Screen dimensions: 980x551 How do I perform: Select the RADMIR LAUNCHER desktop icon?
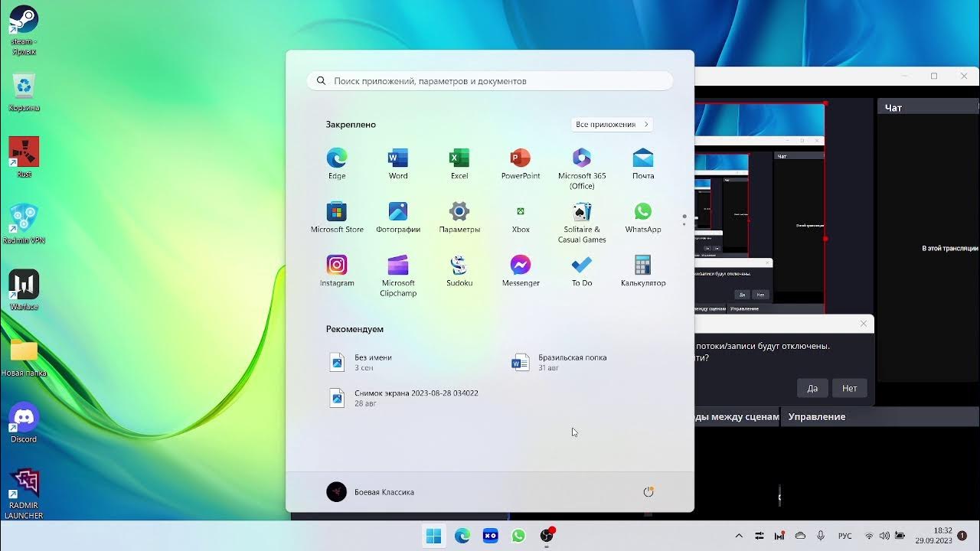pyautogui.click(x=24, y=494)
